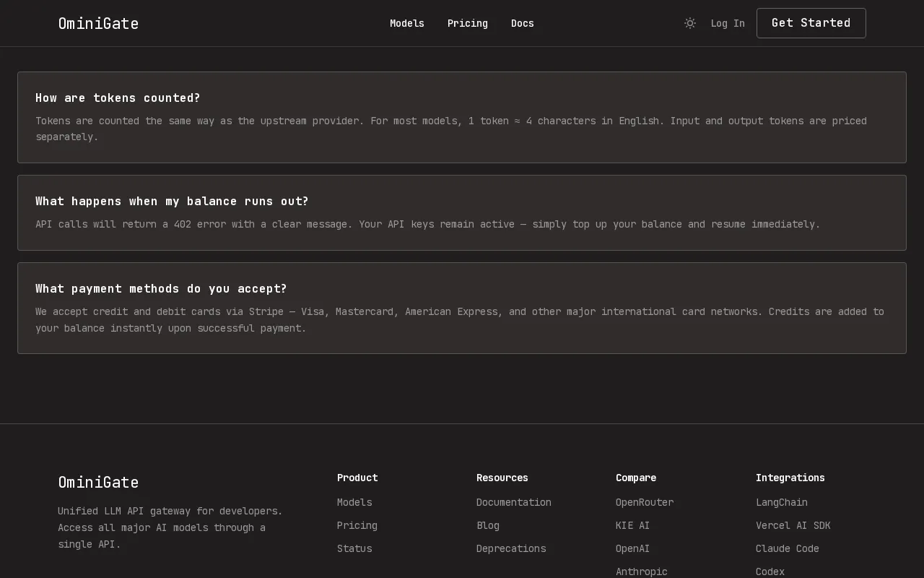Screen dimensions: 924x578
Task: Open the Blog footer link
Action: [488, 525]
